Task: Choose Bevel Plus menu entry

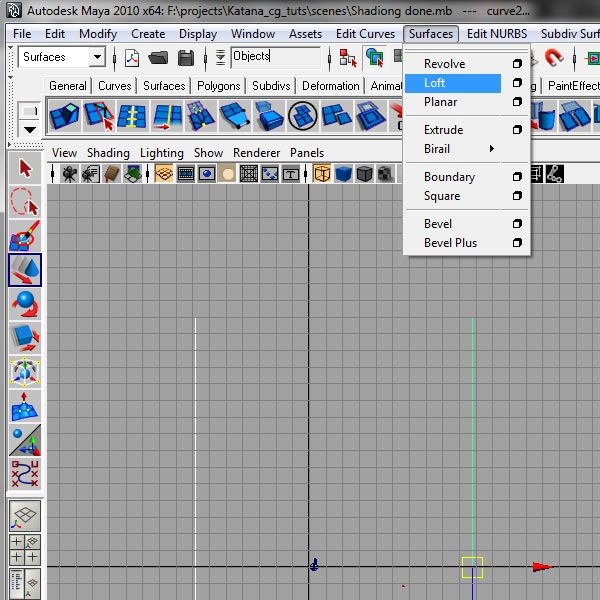Action: (450, 243)
